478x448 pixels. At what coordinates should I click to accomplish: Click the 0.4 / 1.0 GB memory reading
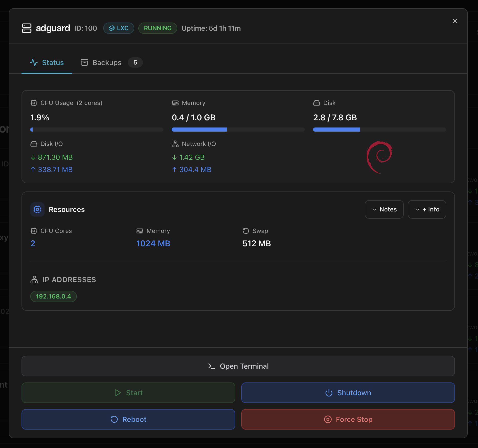point(194,118)
